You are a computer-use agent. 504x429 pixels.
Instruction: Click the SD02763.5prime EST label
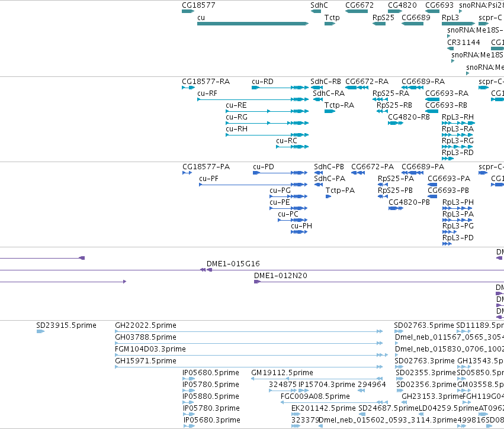424,325
